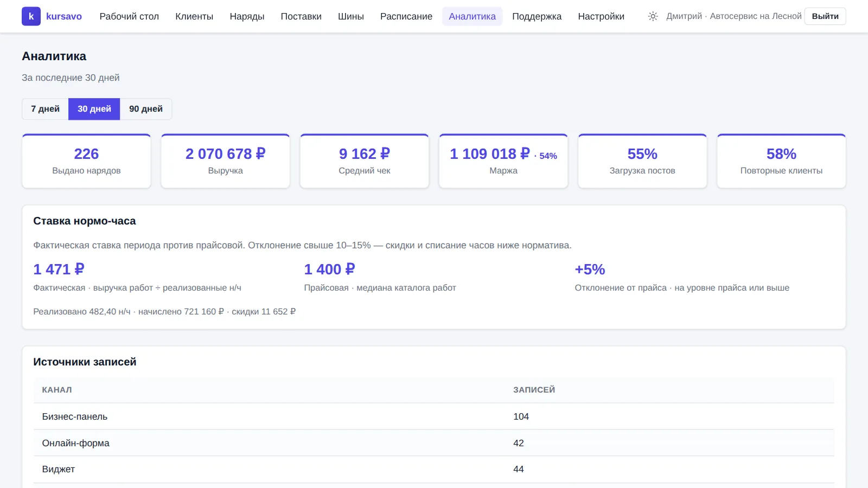Click the actual rate value 1 471 ₽
This screenshot has width=868, height=488.
point(59,269)
